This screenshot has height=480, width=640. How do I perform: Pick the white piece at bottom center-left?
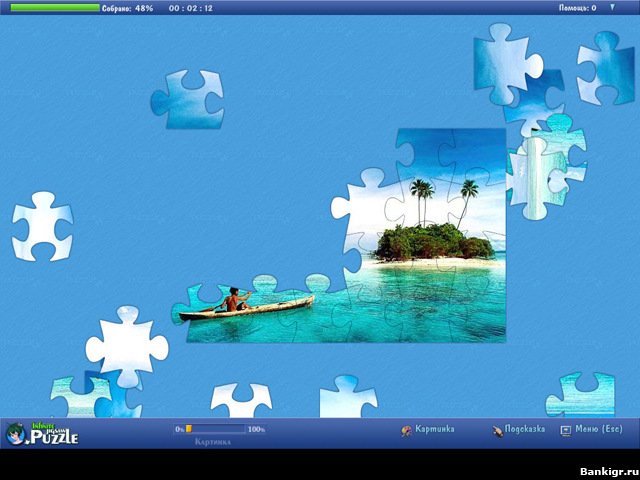click(x=241, y=400)
